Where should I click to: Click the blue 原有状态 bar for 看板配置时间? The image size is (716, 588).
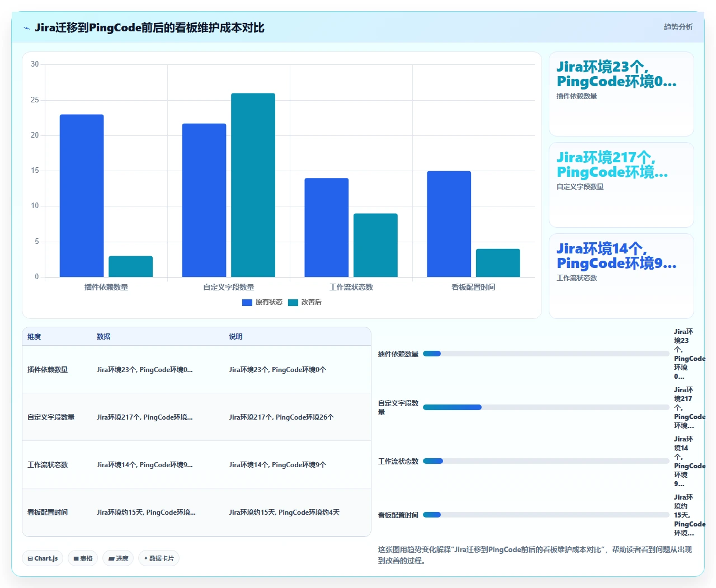449,224
